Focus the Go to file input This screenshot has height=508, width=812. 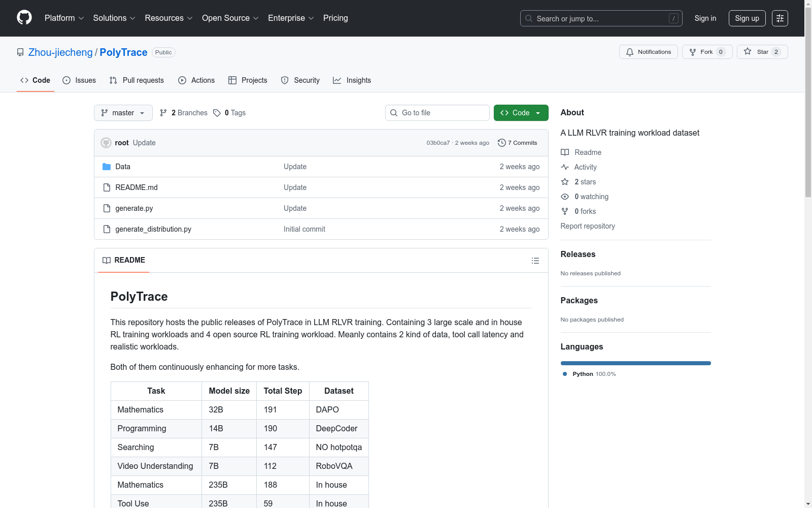click(x=437, y=113)
